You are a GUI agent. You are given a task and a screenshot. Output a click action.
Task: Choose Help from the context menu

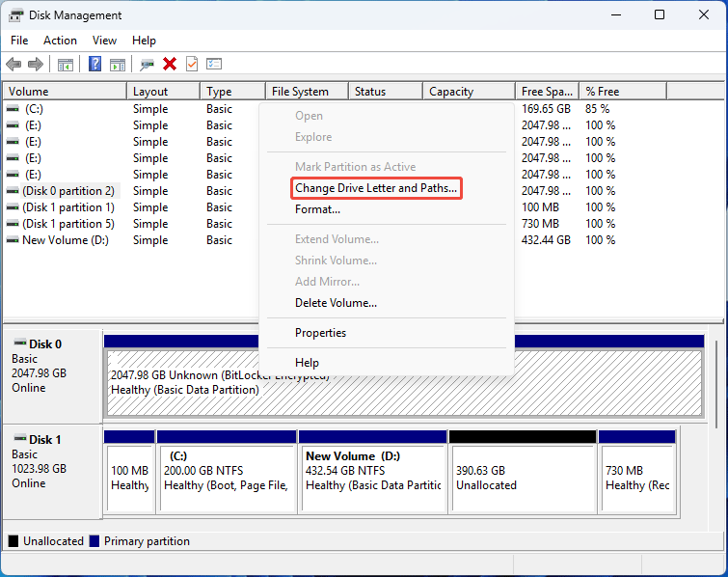[x=307, y=363]
